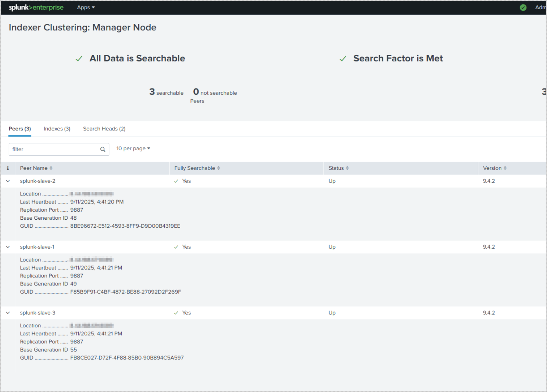Click the splunk-slave-2 peer name

pyautogui.click(x=37, y=181)
